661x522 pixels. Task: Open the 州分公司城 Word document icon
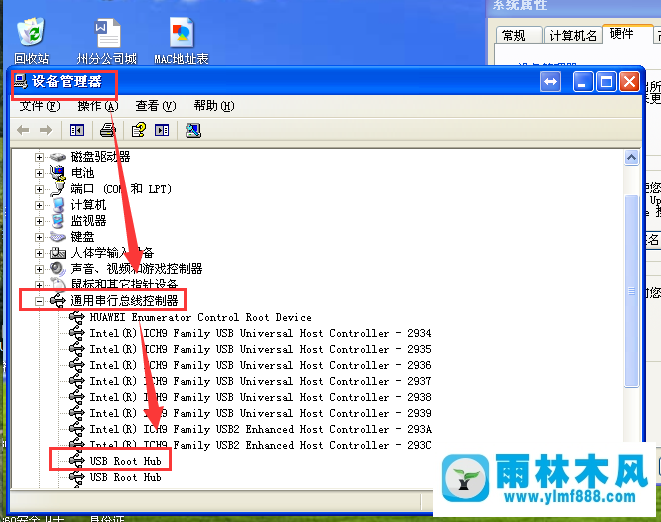tap(107, 33)
